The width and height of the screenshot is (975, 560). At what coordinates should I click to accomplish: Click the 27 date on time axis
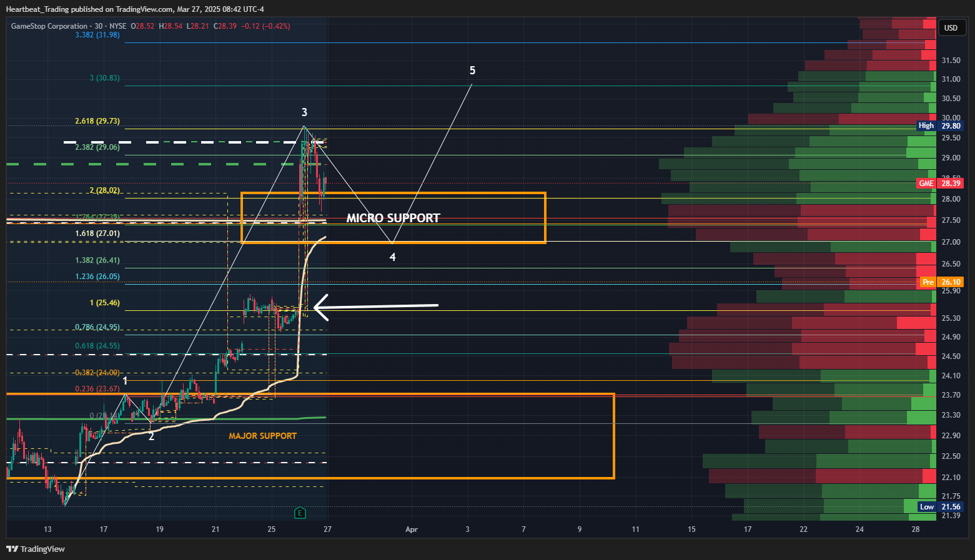point(328,529)
